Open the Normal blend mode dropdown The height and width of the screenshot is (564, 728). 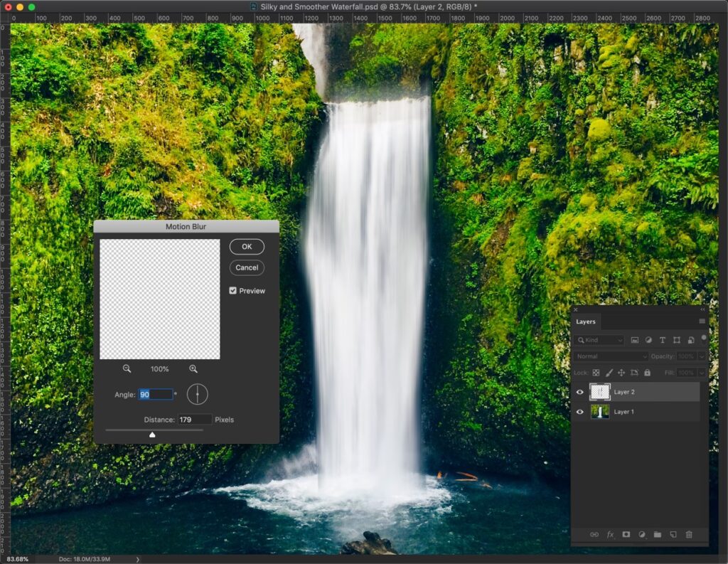pyautogui.click(x=611, y=356)
